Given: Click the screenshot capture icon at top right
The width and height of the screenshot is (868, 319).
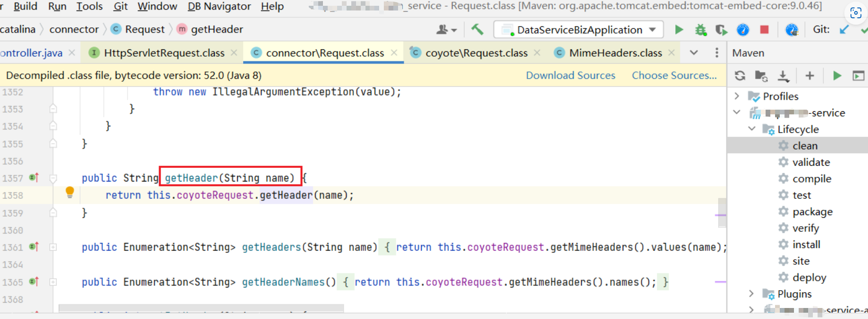Looking at the screenshot, I should click(855, 13).
